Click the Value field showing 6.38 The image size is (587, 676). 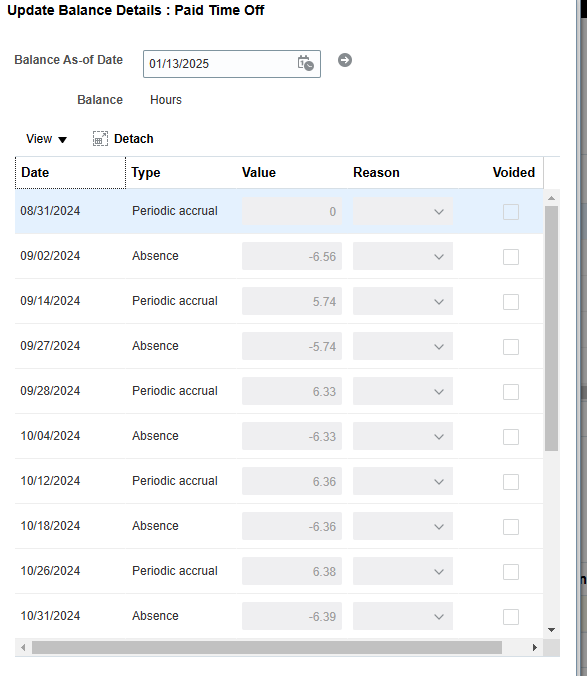point(292,571)
